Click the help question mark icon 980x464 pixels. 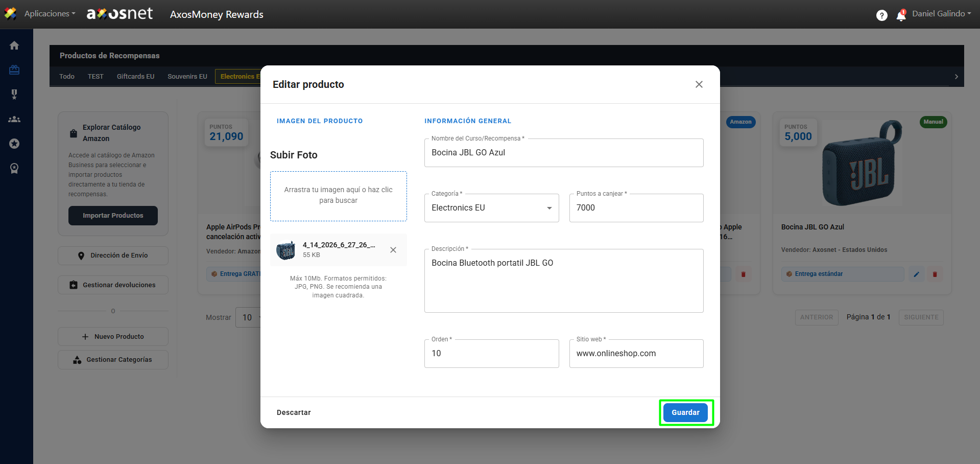click(x=881, y=15)
